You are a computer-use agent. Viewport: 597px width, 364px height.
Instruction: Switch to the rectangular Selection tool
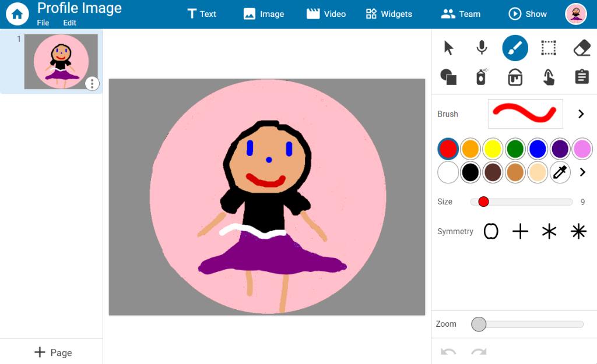pos(549,48)
